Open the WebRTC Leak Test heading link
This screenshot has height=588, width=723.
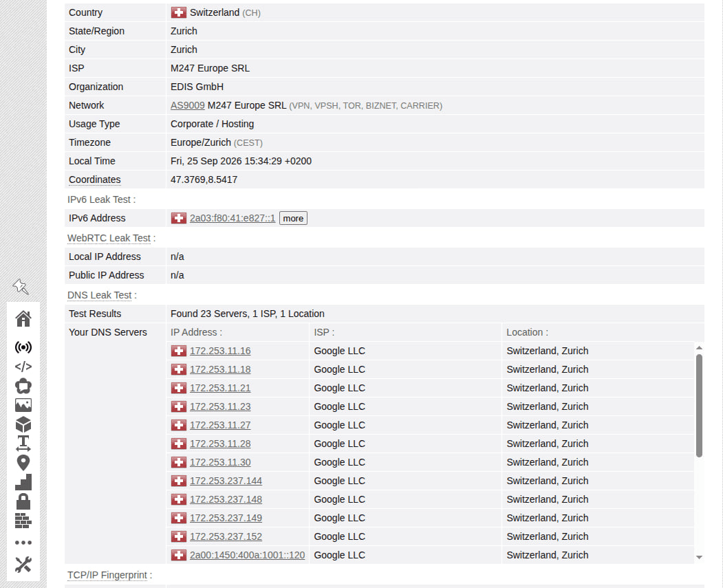(x=109, y=238)
